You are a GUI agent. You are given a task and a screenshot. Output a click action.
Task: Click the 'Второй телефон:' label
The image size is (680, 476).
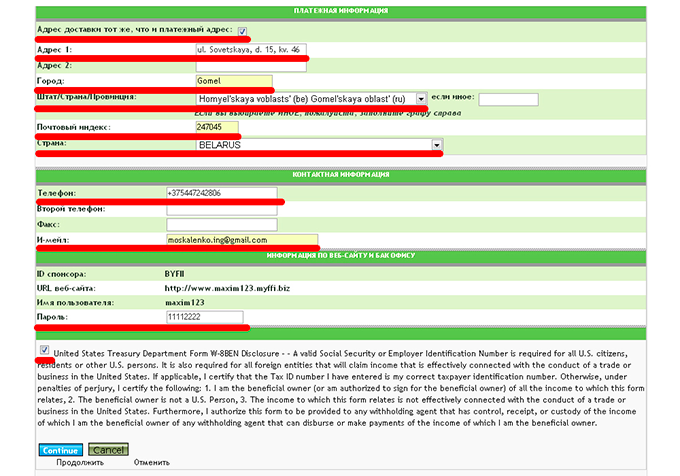point(71,209)
